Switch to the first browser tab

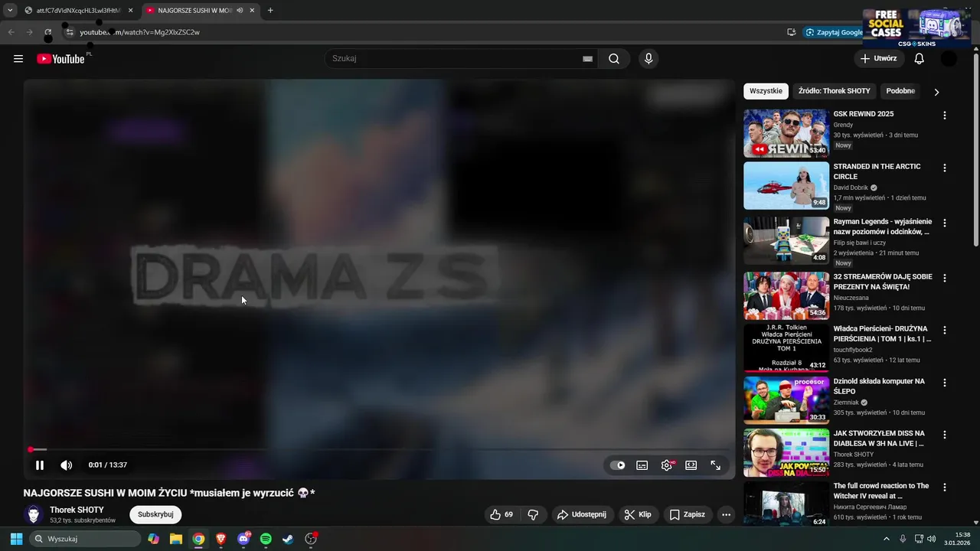[79, 11]
